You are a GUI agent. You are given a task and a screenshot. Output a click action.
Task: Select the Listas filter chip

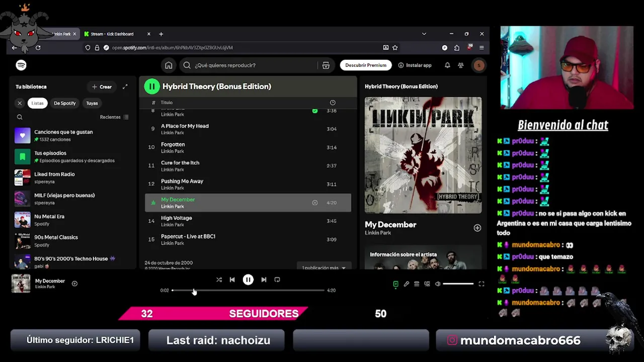[38, 103]
